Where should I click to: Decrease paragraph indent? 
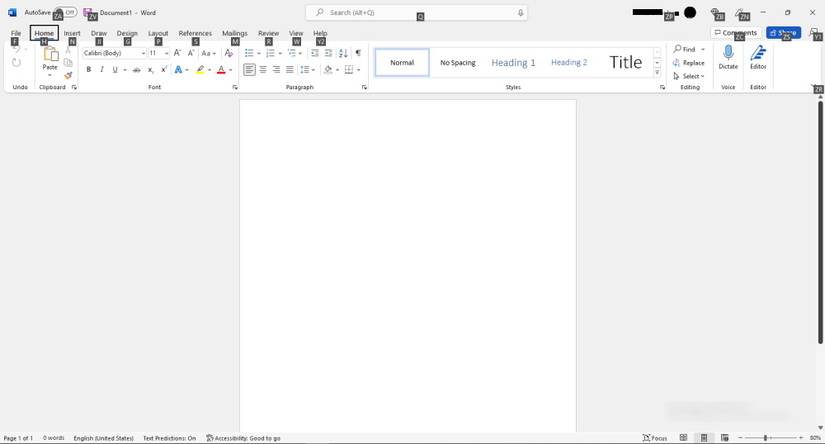[x=315, y=53]
